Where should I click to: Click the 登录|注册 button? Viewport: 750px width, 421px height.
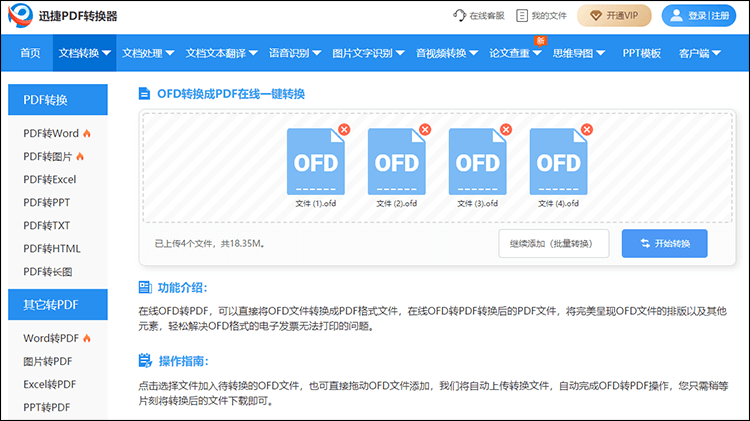click(699, 16)
